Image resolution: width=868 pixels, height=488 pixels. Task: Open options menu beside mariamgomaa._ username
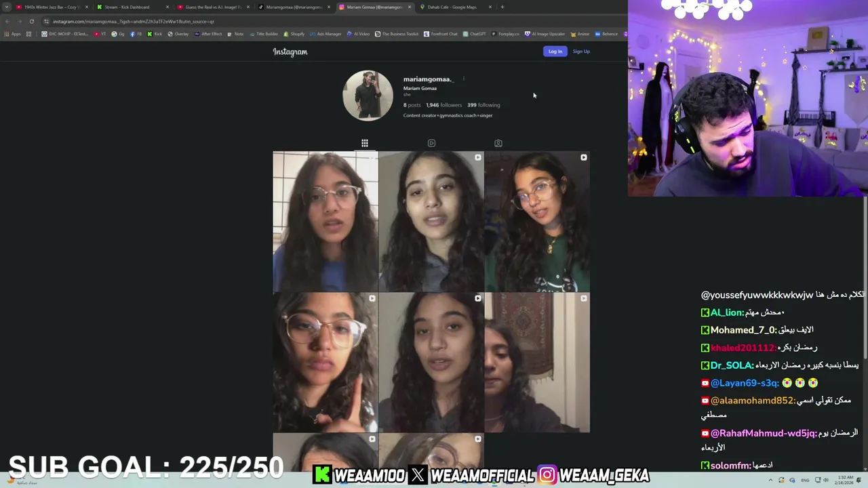pyautogui.click(x=463, y=79)
